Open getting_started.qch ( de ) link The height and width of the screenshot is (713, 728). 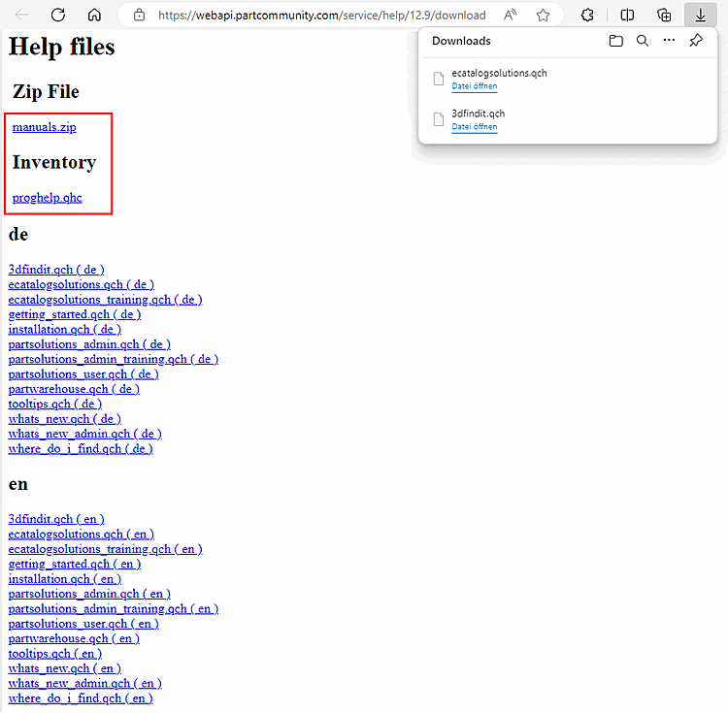click(x=75, y=314)
